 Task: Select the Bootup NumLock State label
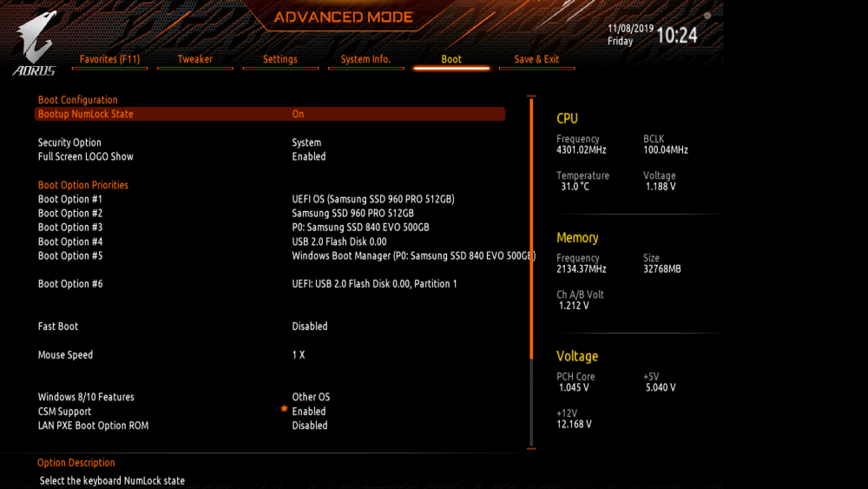pos(85,114)
